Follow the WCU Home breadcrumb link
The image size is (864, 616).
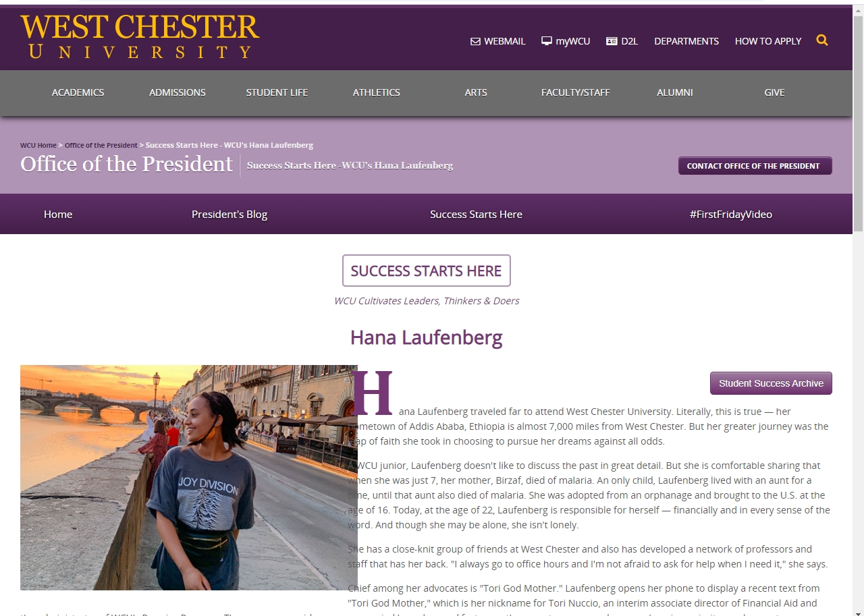(x=38, y=145)
